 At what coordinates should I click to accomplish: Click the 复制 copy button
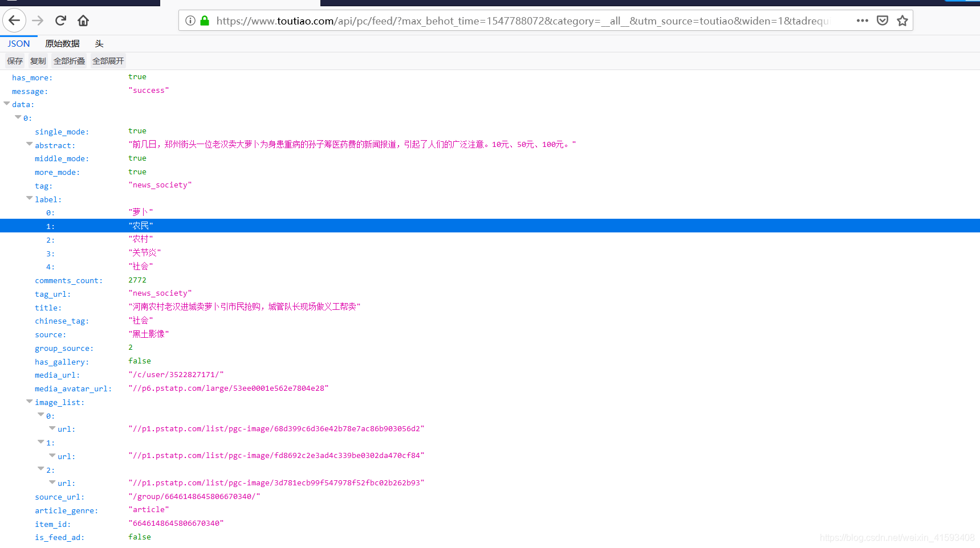pyautogui.click(x=38, y=61)
